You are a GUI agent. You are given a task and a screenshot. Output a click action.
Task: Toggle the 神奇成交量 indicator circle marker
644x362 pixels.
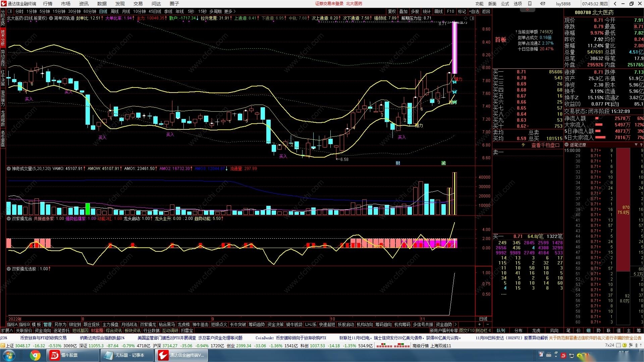9,169
